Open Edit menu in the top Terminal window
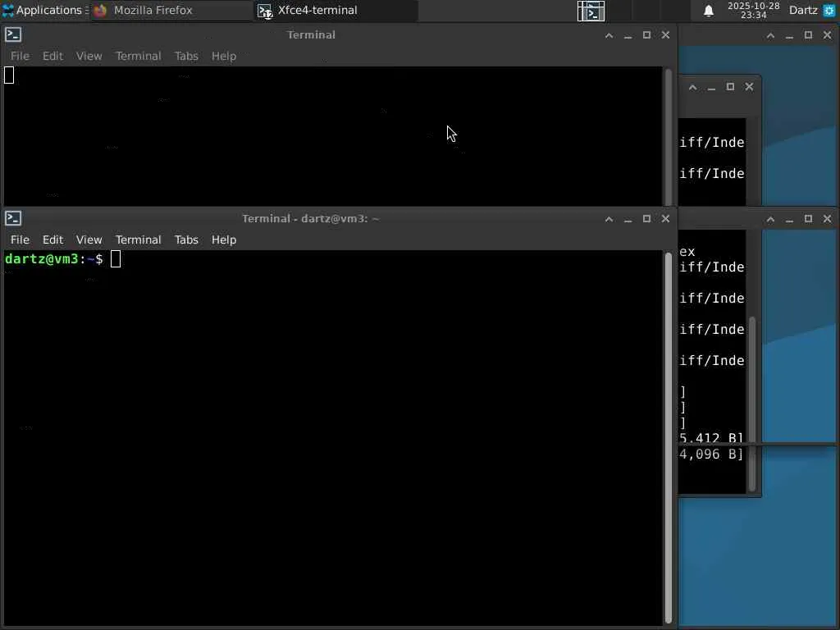 (52, 56)
